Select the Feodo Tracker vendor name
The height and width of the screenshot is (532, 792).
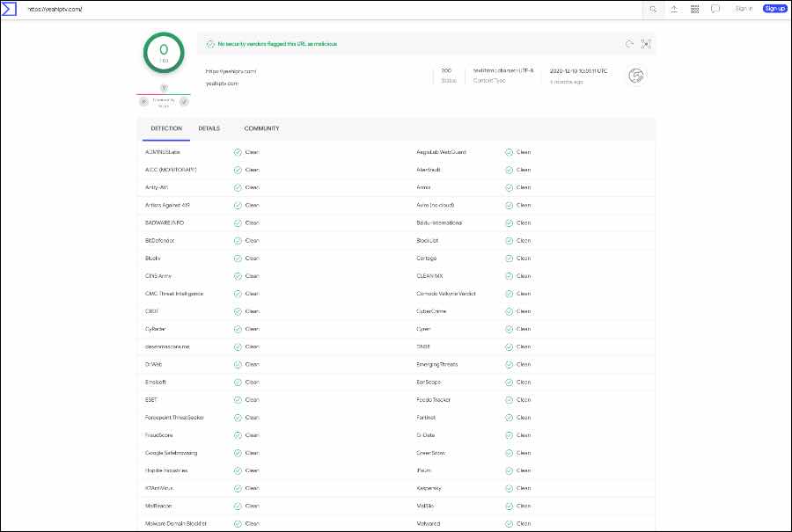[433, 400]
